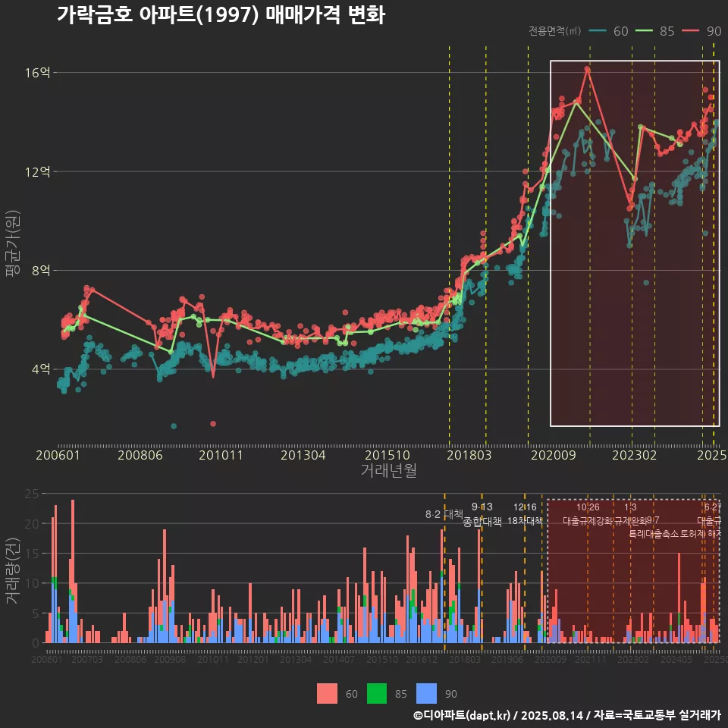
Task: Click 201906 on the volume chart axis
Action: pos(507,659)
